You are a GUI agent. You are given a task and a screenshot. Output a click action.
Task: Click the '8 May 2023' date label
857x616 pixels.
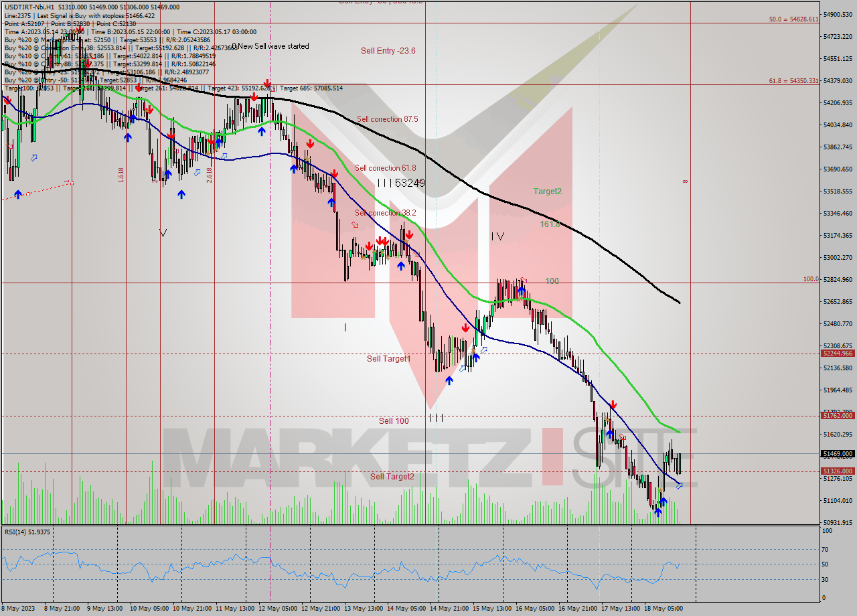click(x=17, y=608)
